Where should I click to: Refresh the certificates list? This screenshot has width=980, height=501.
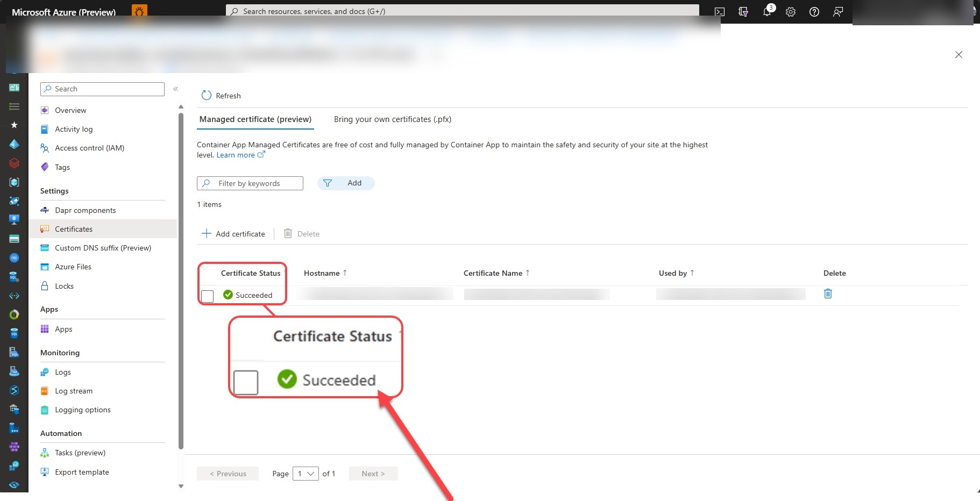click(x=221, y=95)
